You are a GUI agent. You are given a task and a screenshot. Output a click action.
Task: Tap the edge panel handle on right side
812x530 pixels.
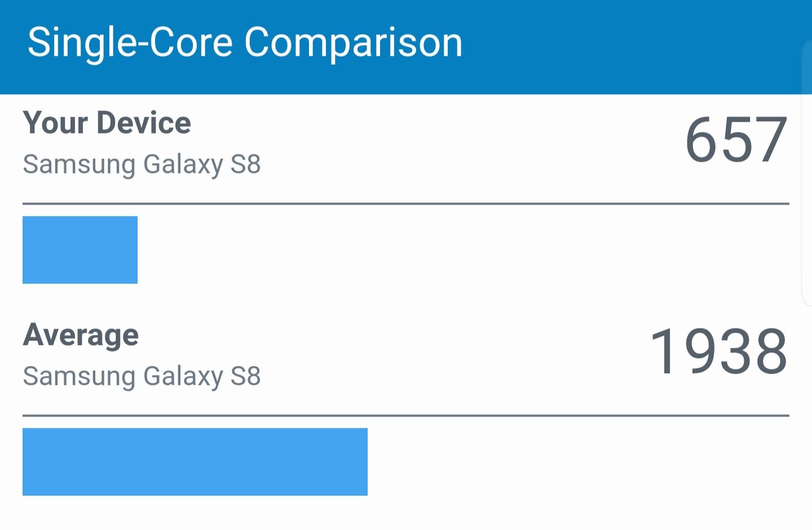tap(807, 174)
